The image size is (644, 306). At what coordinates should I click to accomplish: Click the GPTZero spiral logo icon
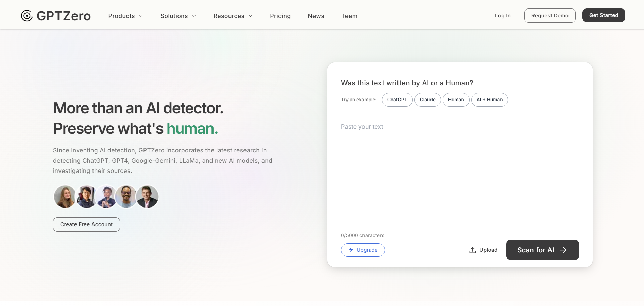pos(27,16)
